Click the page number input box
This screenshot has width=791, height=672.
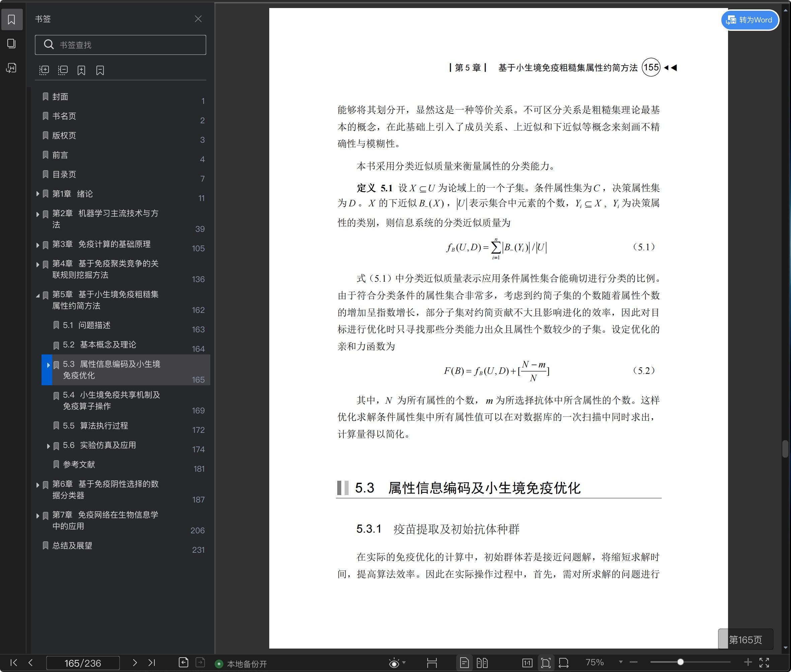tap(83, 663)
